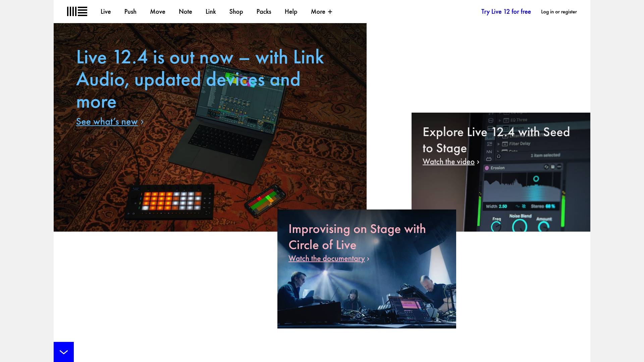Open the See what's new link
Viewport: 644px width, 362px height.
click(x=107, y=121)
